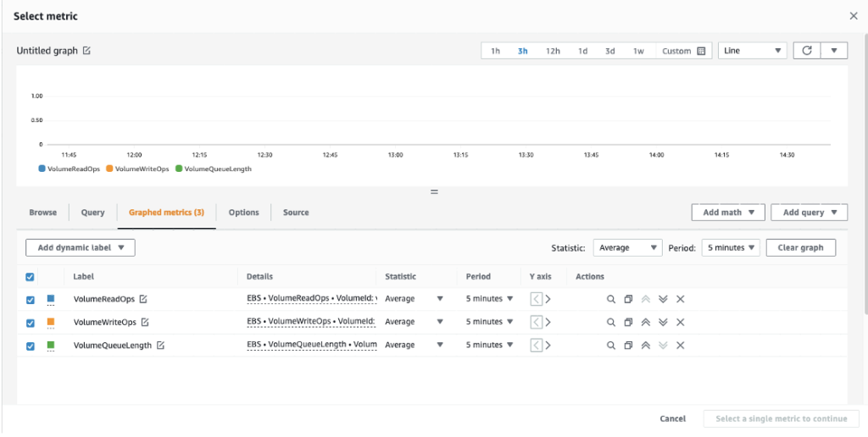
Task: Switch VolumeQueueLength to the right Y axis
Action: 548,346
